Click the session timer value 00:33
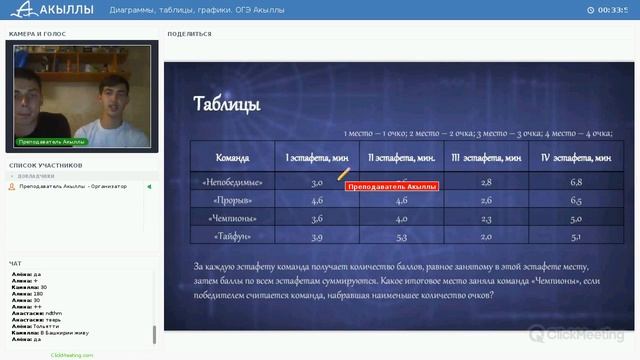This screenshot has width=640, height=360. pyautogui.click(x=613, y=10)
